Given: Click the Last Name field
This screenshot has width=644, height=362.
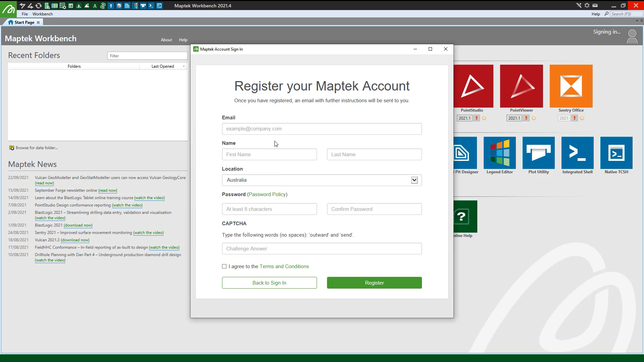Looking at the screenshot, I should 374,155.
